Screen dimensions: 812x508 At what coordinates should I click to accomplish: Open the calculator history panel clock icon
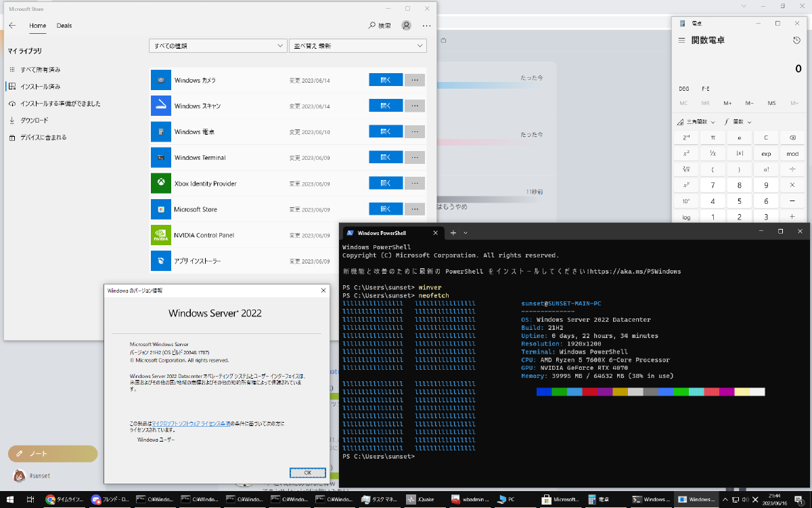(x=796, y=40)
